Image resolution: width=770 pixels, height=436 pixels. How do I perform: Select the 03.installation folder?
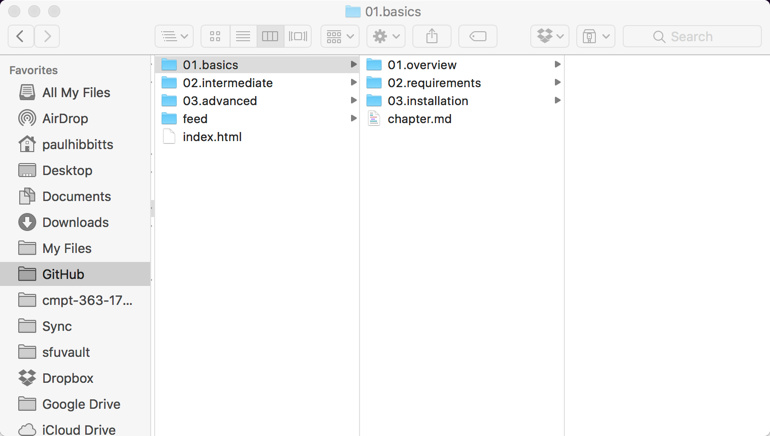click(x=462, y=101)
